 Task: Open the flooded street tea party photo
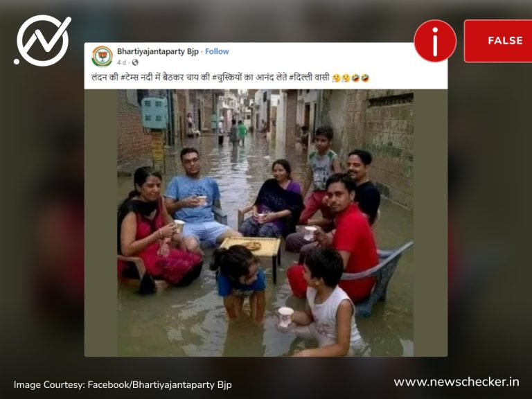(x=265, y=223)
